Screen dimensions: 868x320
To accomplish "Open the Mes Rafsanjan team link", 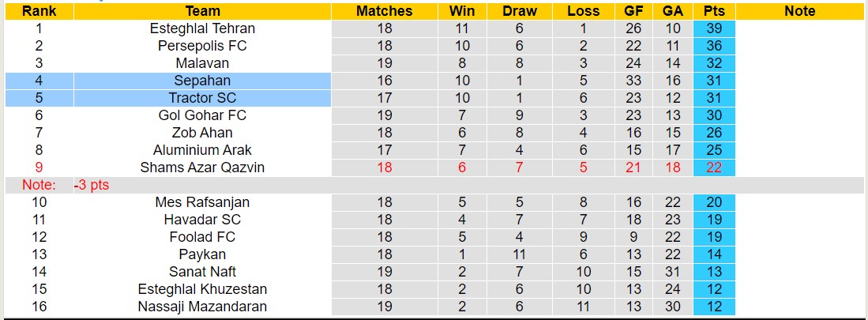I will 202,202.
